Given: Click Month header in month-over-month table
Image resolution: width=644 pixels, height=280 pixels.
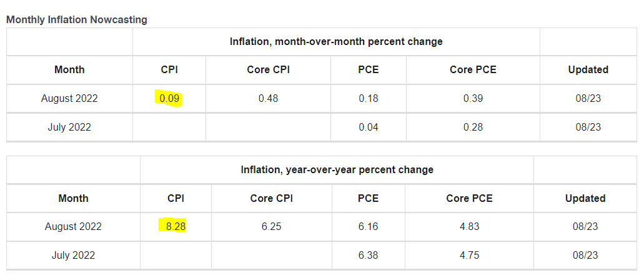Looking at the screenshot, I should click(x=69, y=70).
